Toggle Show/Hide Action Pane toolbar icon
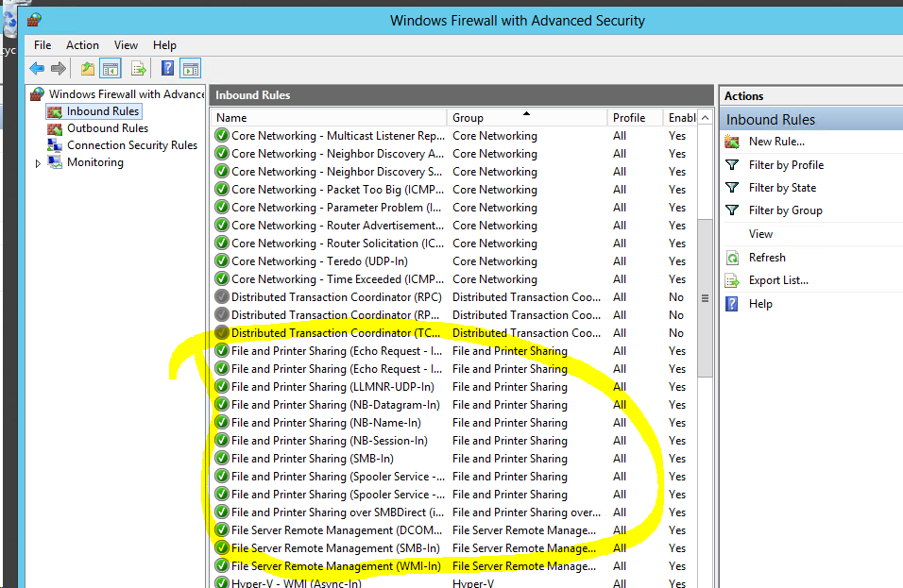Viewport: 903px width, 588px height. tap(191, 69)
